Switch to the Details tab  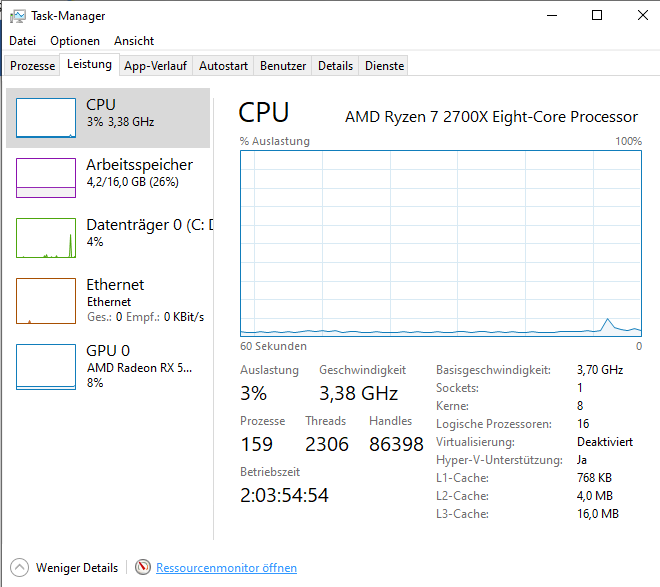point(335,66)
